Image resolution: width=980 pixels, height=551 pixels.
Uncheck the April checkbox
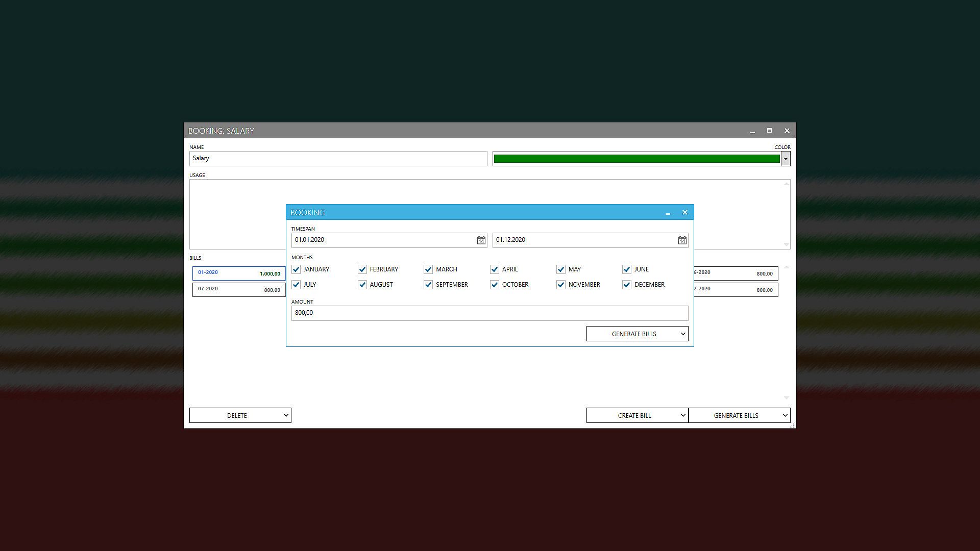[495, 269]
